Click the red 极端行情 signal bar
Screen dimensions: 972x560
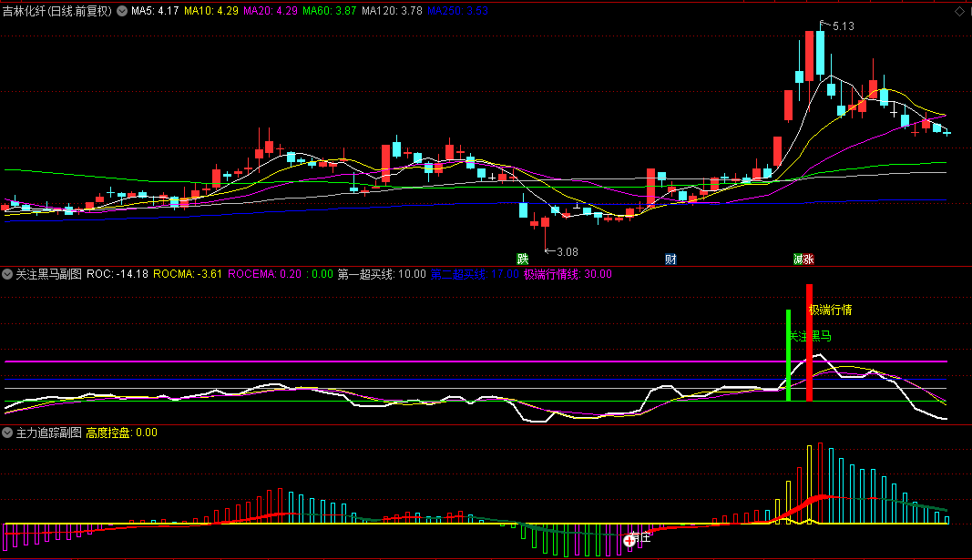tap(809, 342)
